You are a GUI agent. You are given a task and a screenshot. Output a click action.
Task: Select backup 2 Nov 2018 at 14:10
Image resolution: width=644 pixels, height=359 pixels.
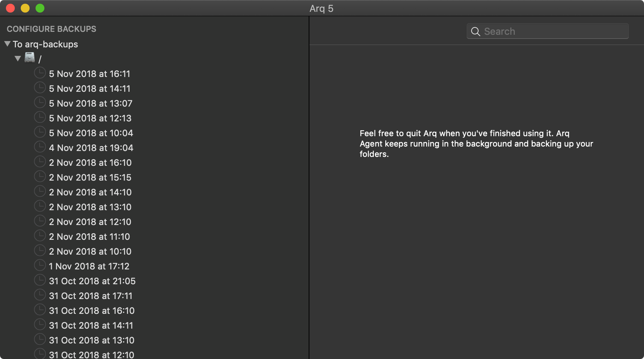pos(90,192)
